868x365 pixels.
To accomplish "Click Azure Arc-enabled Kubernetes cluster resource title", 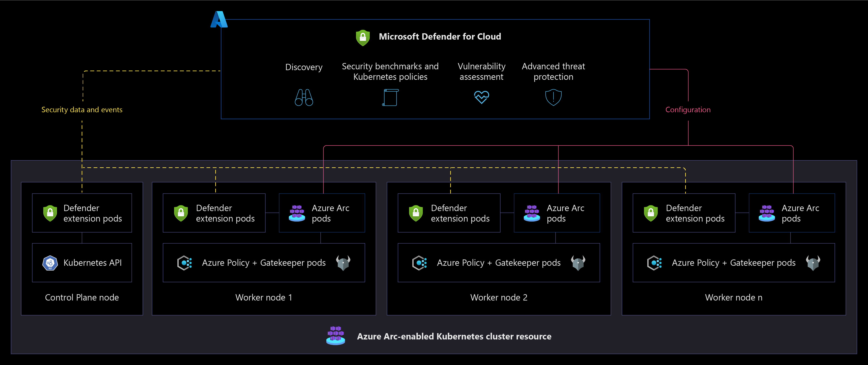I will point(454,336).
